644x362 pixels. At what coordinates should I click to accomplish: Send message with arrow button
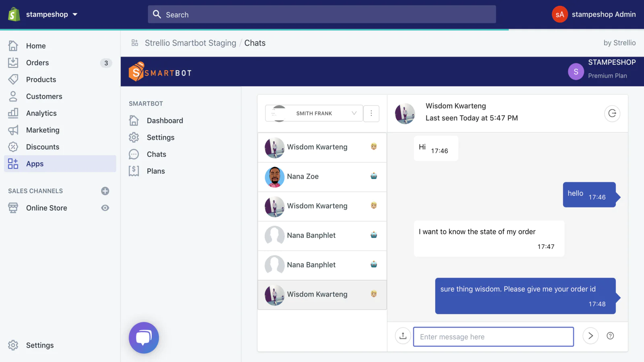point(590,336)
